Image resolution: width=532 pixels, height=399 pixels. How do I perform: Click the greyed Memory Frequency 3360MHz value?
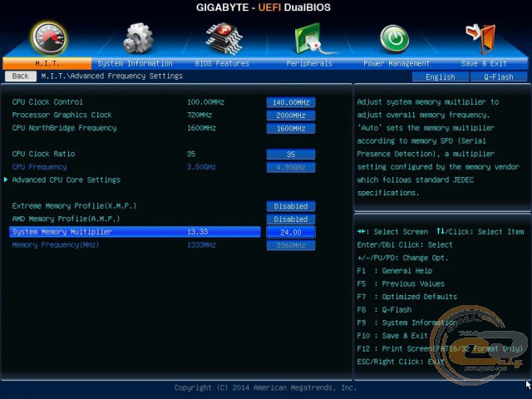pyautogui.click(x=291, y=245)
